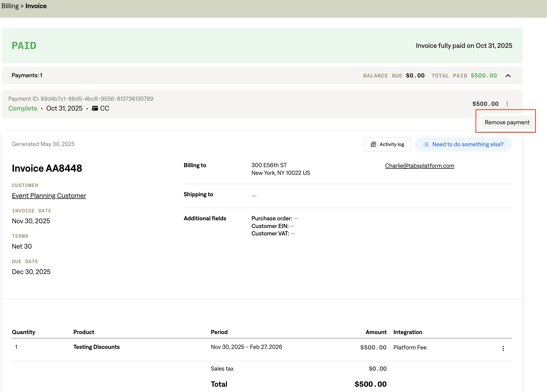Go to Billing in the breadcrumb
The image size is (547, 392).
pyautogui.click(x=10, y=6)
